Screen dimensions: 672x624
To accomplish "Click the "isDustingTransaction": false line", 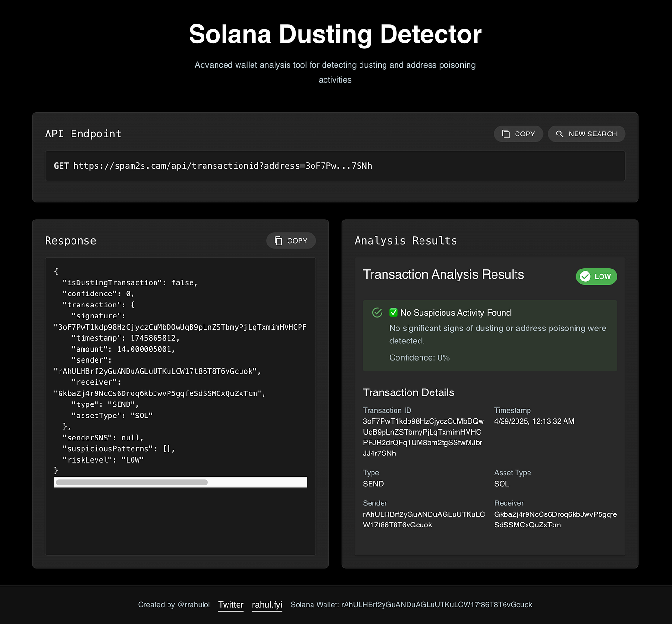I will point(130,283).
